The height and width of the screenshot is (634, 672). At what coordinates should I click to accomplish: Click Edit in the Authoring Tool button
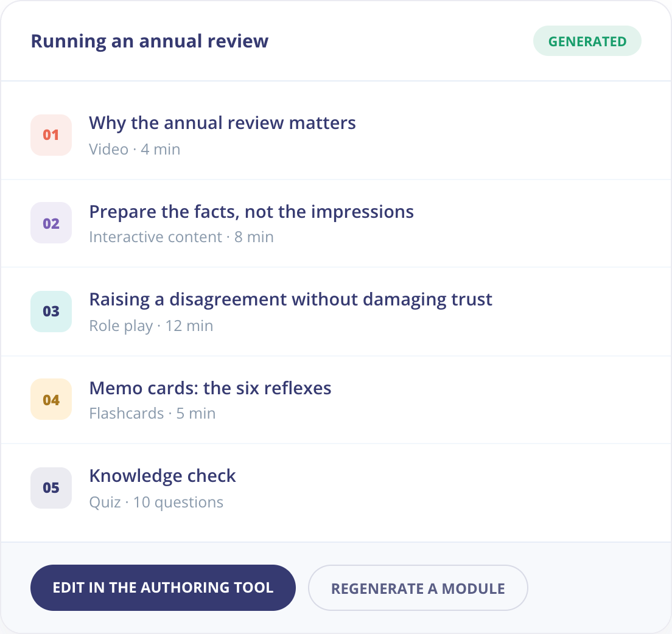[x=163, y=588]
